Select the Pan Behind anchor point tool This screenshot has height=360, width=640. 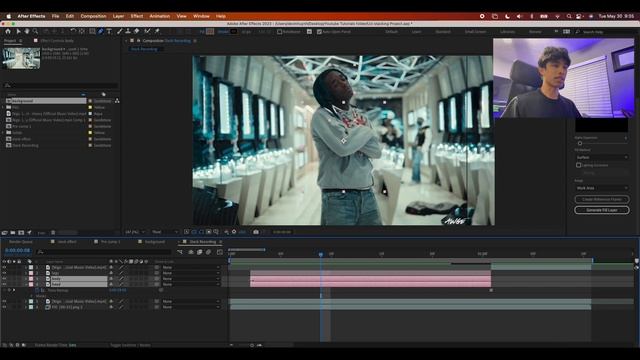[x=82, y=31]
